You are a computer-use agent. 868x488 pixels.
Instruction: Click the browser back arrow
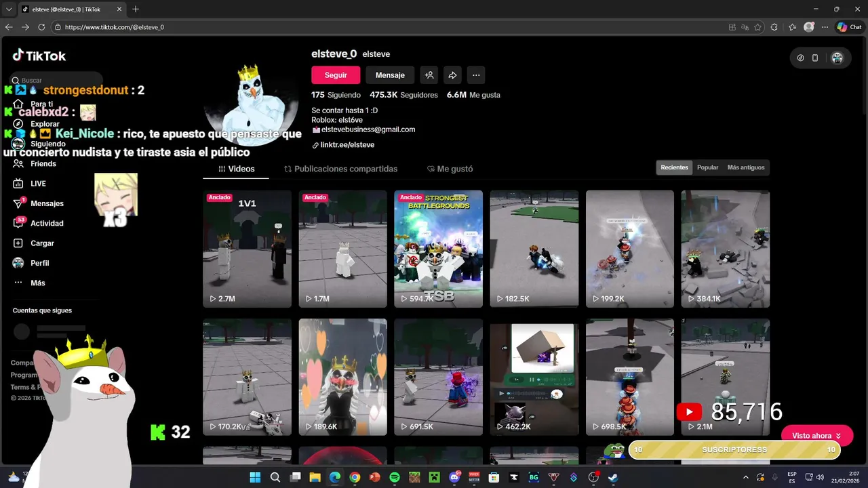pyautogui.click(x=9, y=27)
